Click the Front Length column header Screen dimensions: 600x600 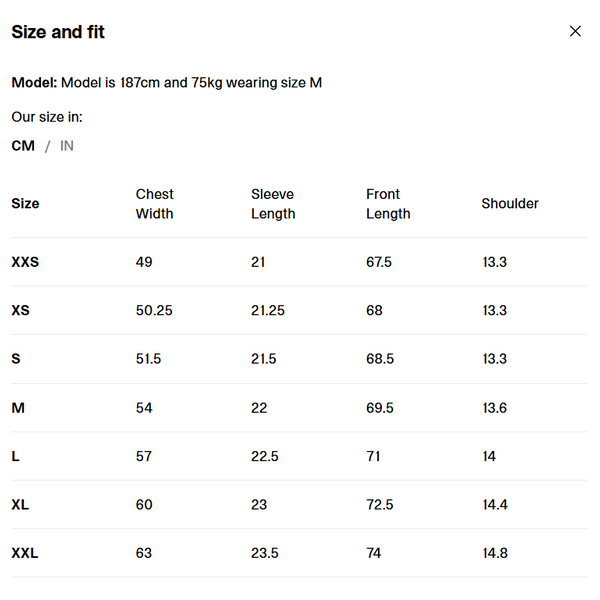[x=388, y=204]
